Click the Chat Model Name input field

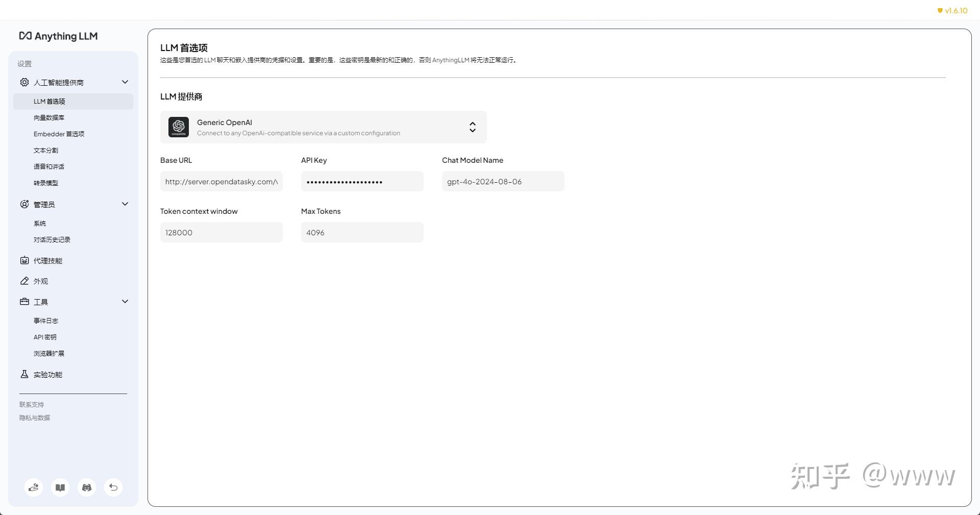502,181
